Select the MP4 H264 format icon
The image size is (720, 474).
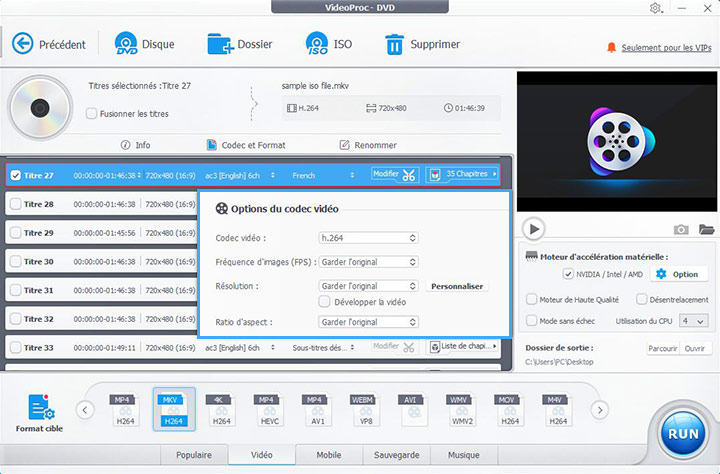pyautogui.click(x=125, y=409)
